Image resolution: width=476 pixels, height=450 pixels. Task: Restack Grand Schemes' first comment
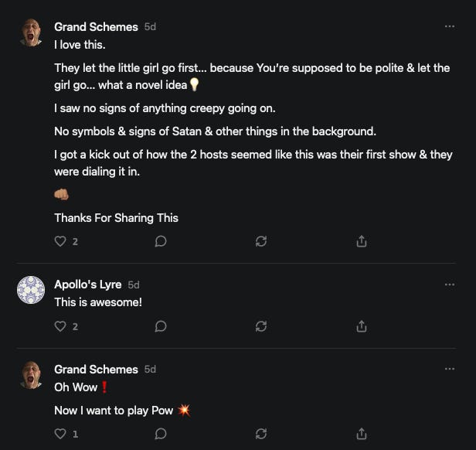tap(261, 241)
